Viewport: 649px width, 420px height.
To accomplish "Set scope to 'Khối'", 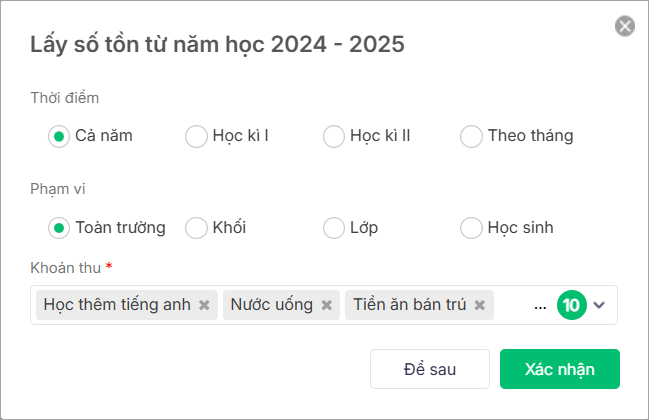I will pos(196,228).
